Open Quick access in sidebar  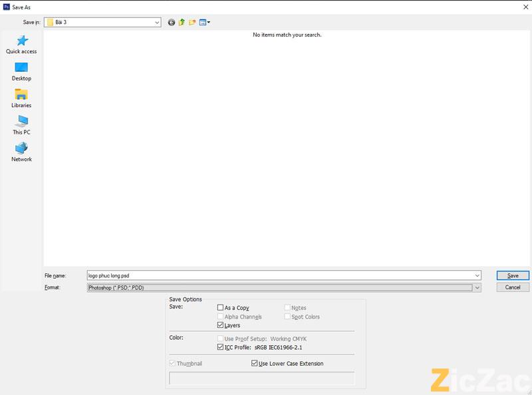(21, 45)
